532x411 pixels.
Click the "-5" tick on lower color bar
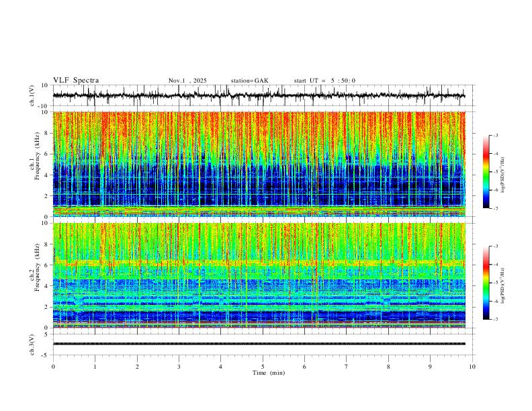pos(495,283)
